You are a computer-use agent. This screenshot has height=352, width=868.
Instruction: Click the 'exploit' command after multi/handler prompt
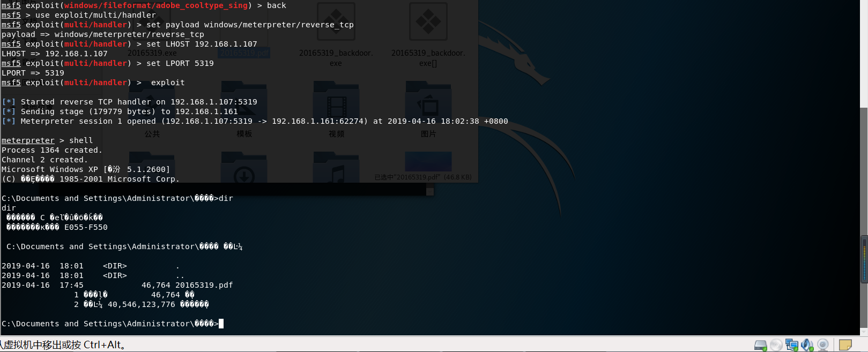click(x=168, y=83)
